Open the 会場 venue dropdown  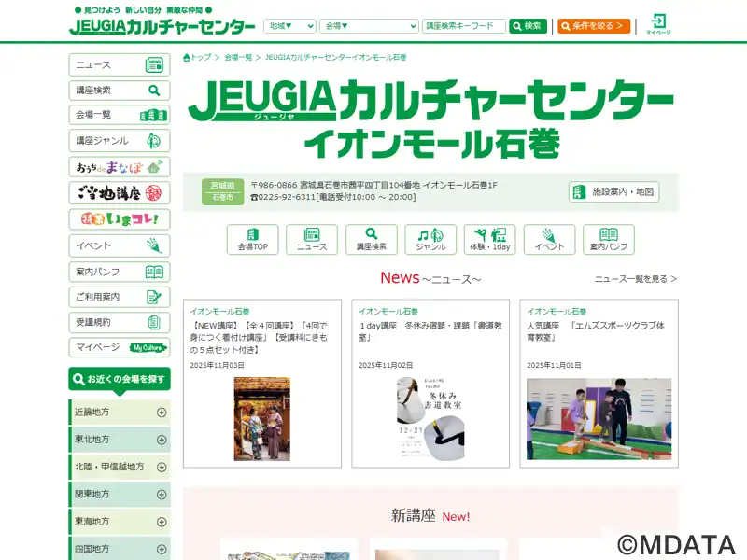click(369, 26)
